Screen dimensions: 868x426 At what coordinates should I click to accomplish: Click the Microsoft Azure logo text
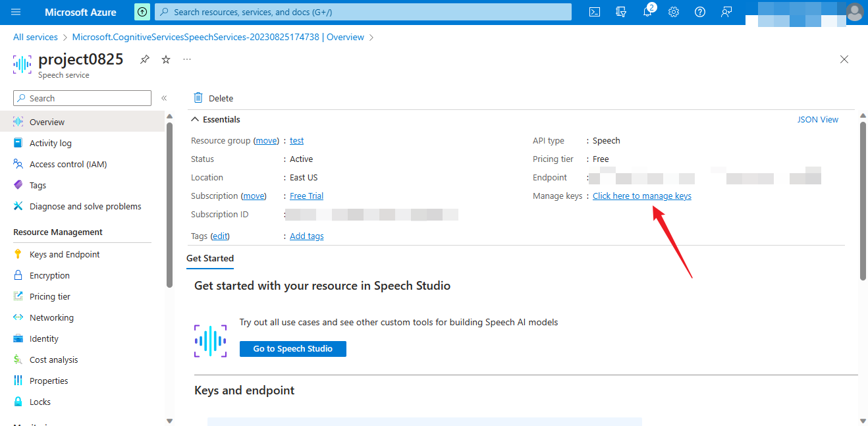pyautogui.click(x=80, y=12)
